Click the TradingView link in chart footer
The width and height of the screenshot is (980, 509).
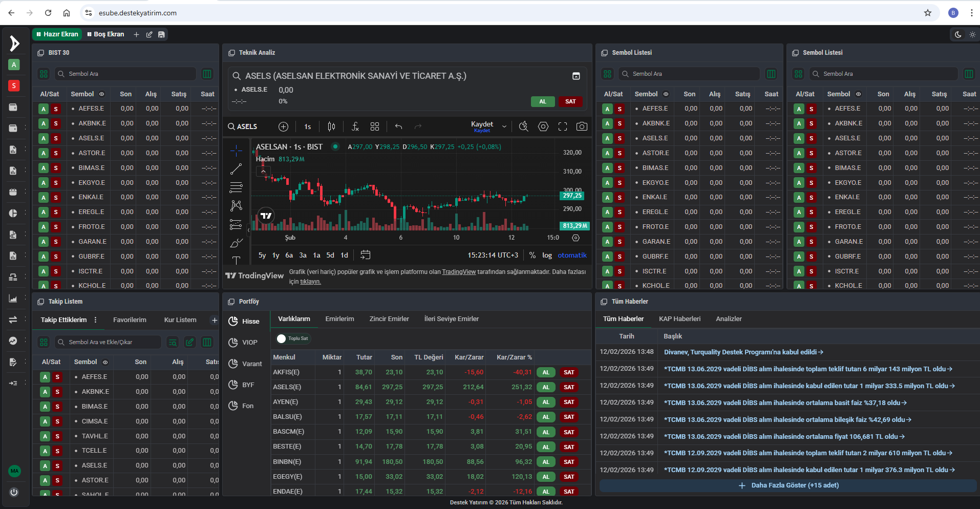tap(459, 272)
